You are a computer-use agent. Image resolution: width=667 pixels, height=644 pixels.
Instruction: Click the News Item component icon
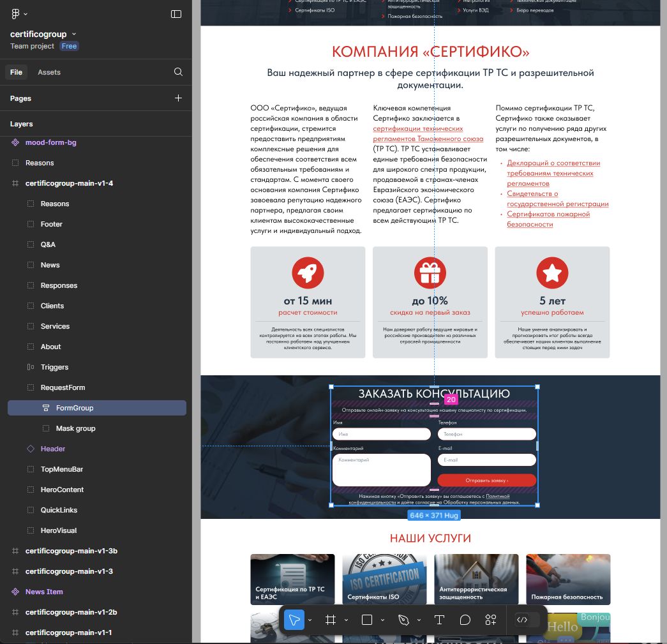click(15, 592)
